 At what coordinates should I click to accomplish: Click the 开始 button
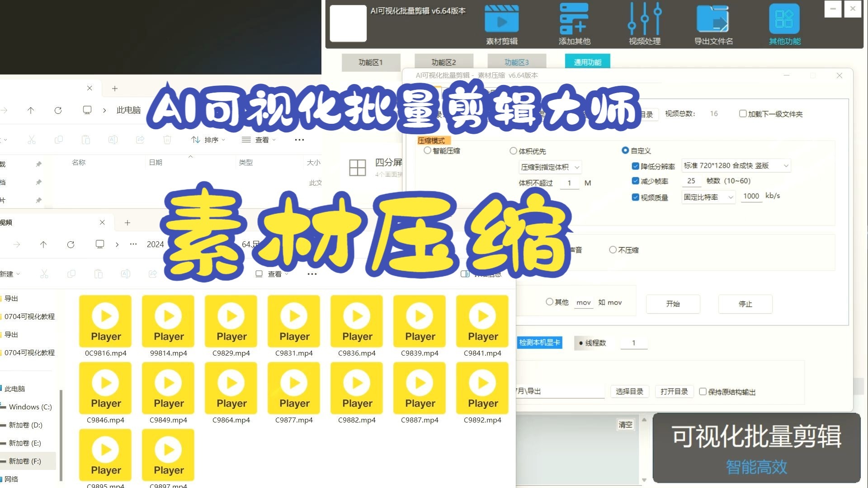click(673, 304)
